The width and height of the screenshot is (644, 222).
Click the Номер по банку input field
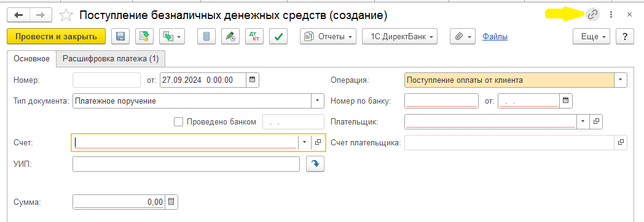(x=441, y=101)
